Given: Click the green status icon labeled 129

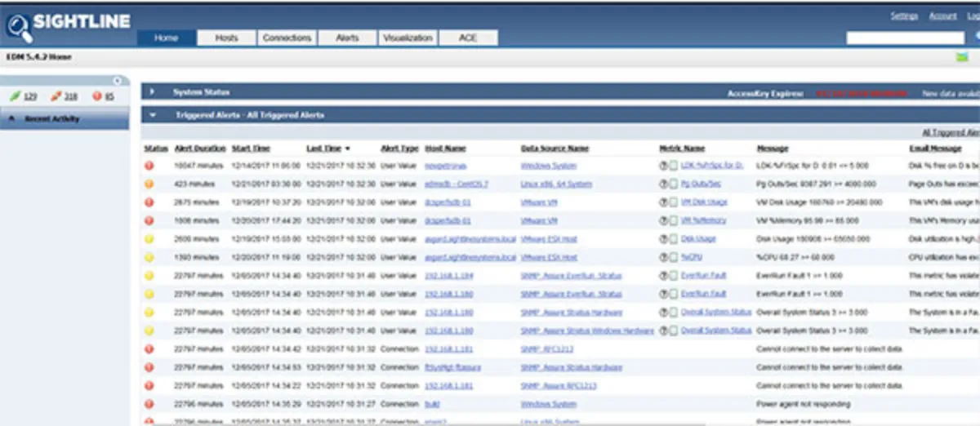Looking at the screenshot, I should [16, 96].
